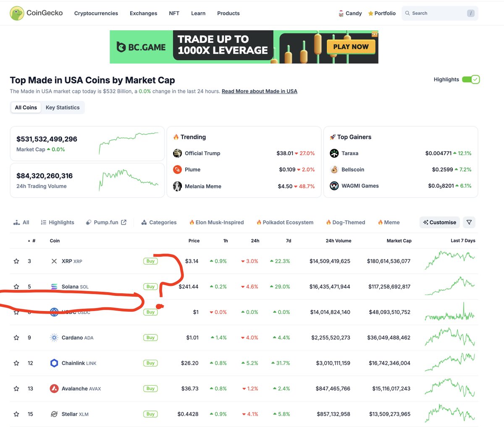Open the Pump.fun external link
Image resolution: width=504 pixels, height=427 pixels.
(106, 222)
